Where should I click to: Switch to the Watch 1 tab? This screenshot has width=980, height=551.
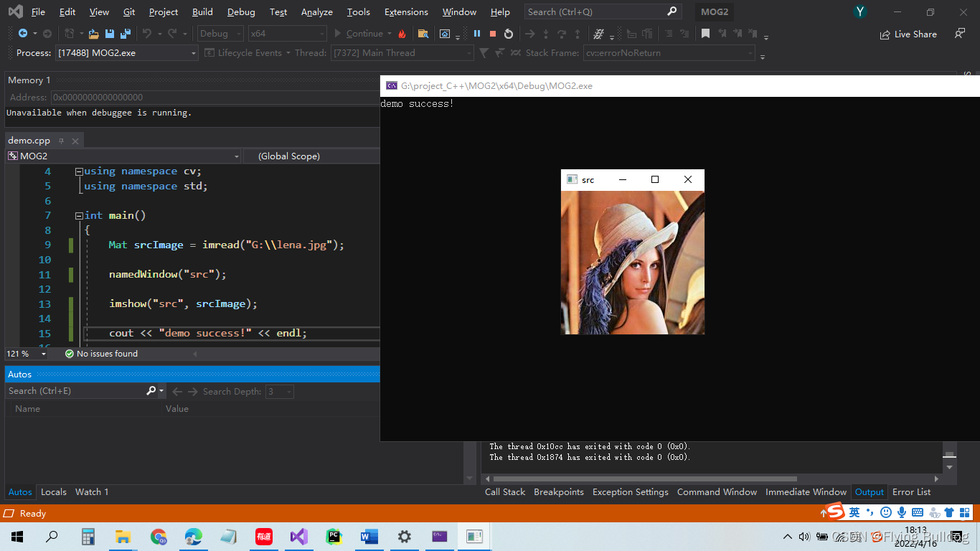pos(92,491)
